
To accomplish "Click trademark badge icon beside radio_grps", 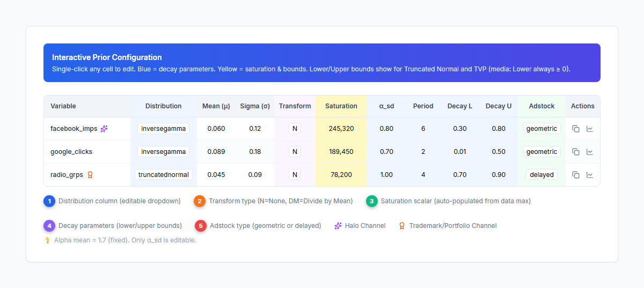I will pyautogui.click(x=90, y=175).
